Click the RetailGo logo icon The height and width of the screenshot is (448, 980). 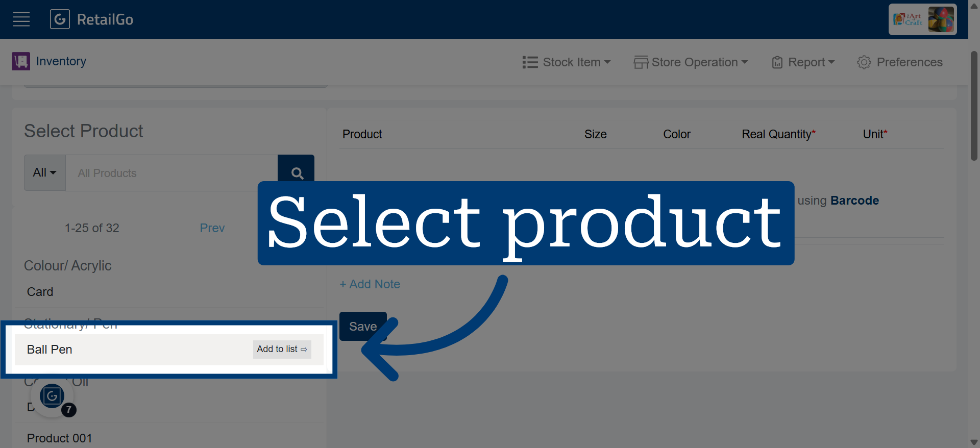pyautogui.click(x=60, y=19)
